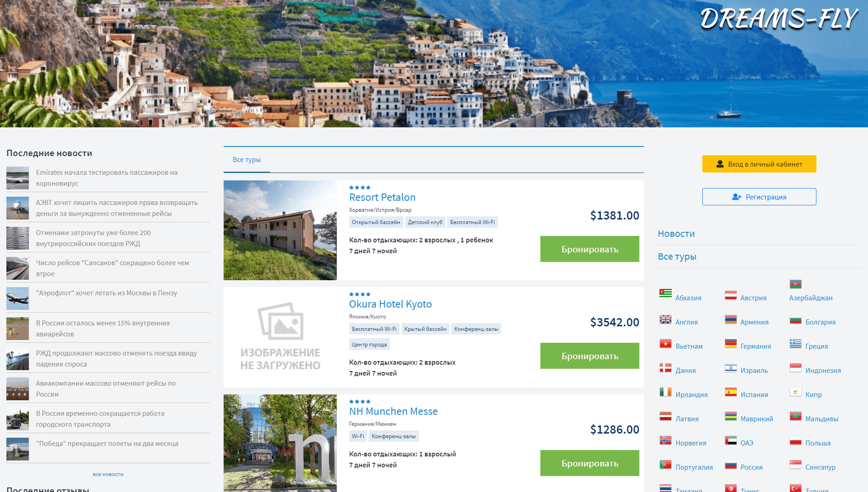This screenshot has height=492, width=868.
Task: Click the Denmark flag icon
Action: point(665,368)
